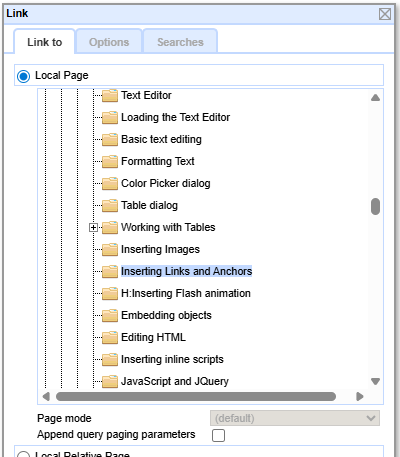The image size is (400, 457).
Task: Choose the Local Relative Page radio option
Action: [23, 455]
